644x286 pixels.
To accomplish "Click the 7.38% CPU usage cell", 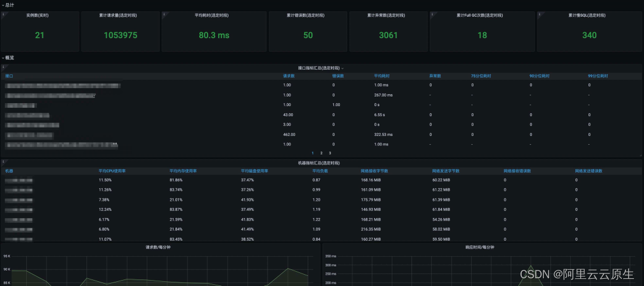I will pos(104,200).
